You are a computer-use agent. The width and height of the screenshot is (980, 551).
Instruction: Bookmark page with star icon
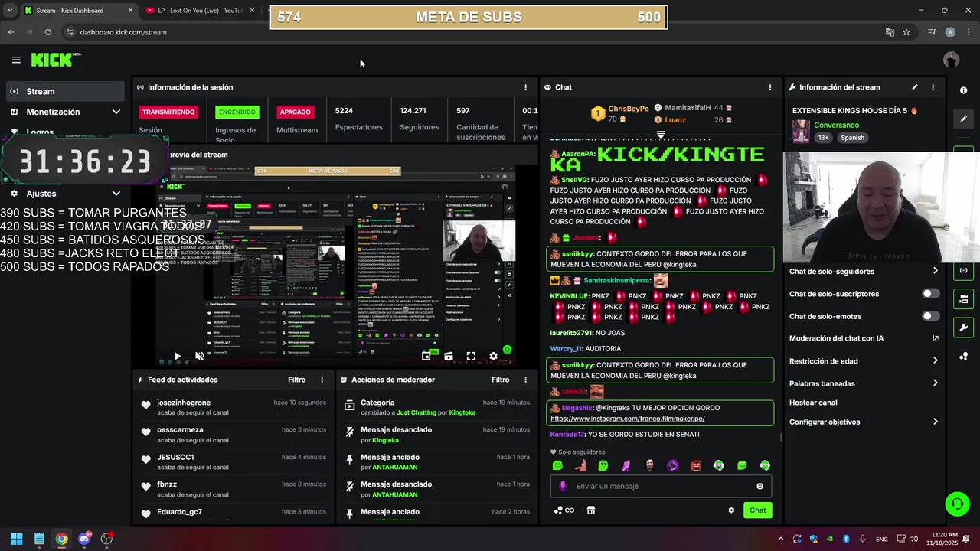tap(906, 32)
